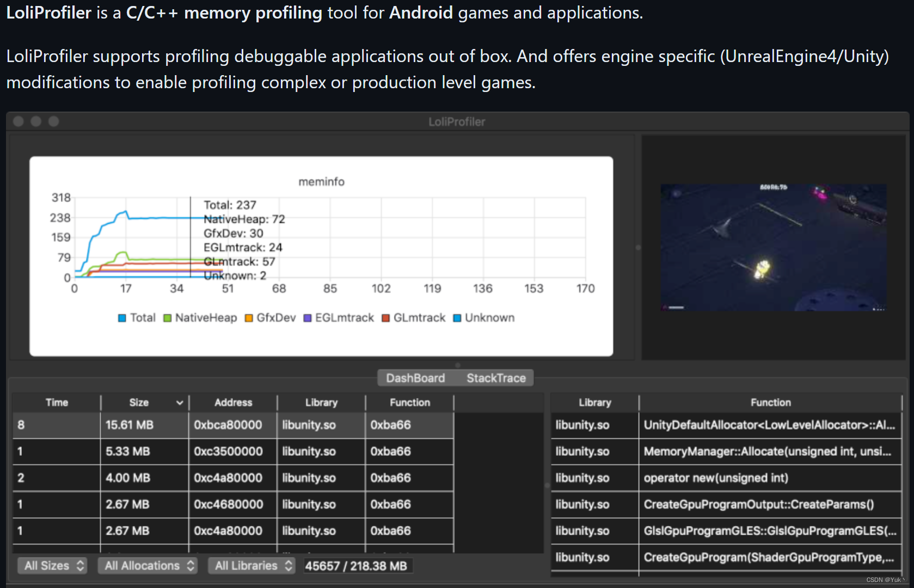Open the All Allocations dropdown
The image size is (914, 588).
[x=148, y=566]
